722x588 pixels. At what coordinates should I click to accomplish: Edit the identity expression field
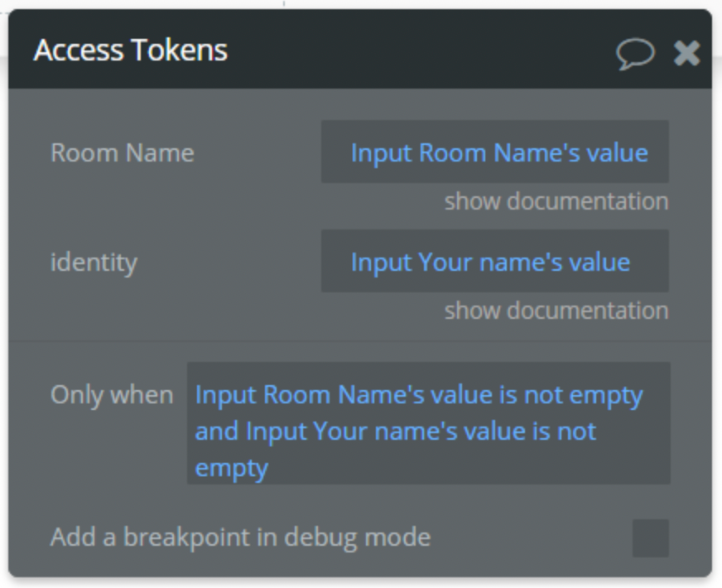pos(495,261)
